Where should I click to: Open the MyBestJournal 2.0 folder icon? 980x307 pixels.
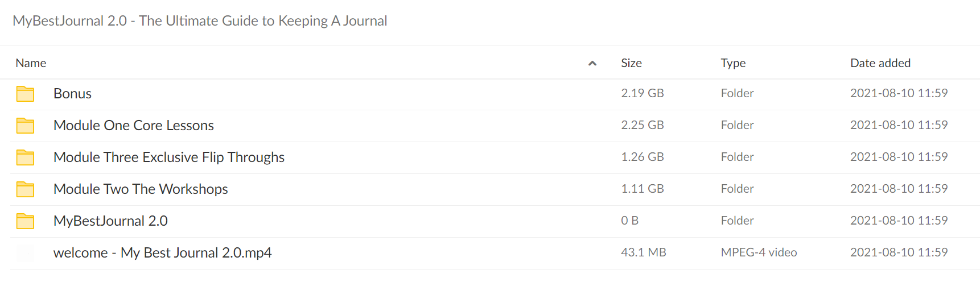25,221
